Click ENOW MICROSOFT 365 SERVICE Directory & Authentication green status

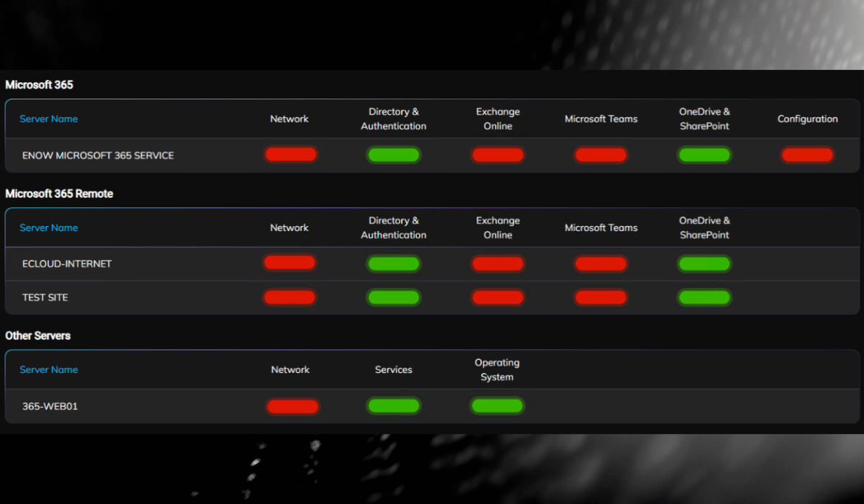[394, 155]
